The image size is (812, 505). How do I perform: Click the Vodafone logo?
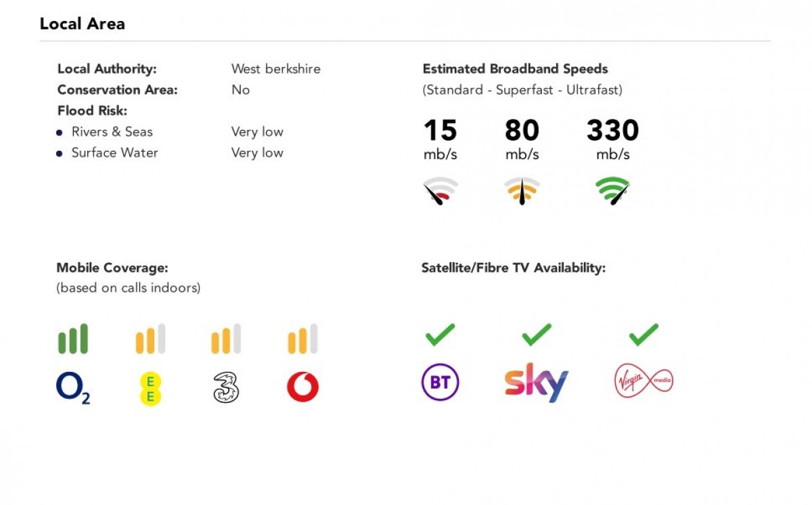[x=302, y=388]
